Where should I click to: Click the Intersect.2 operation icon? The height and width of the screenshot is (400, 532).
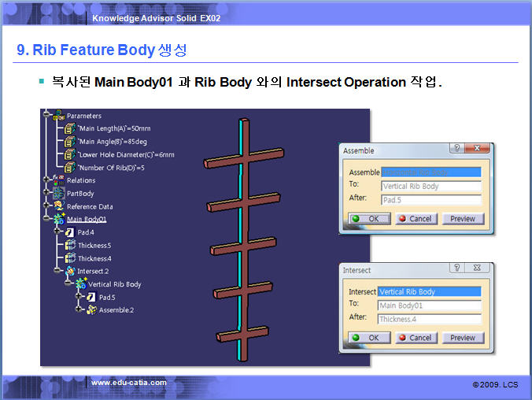pyautogui.click(x=68, y=271)
